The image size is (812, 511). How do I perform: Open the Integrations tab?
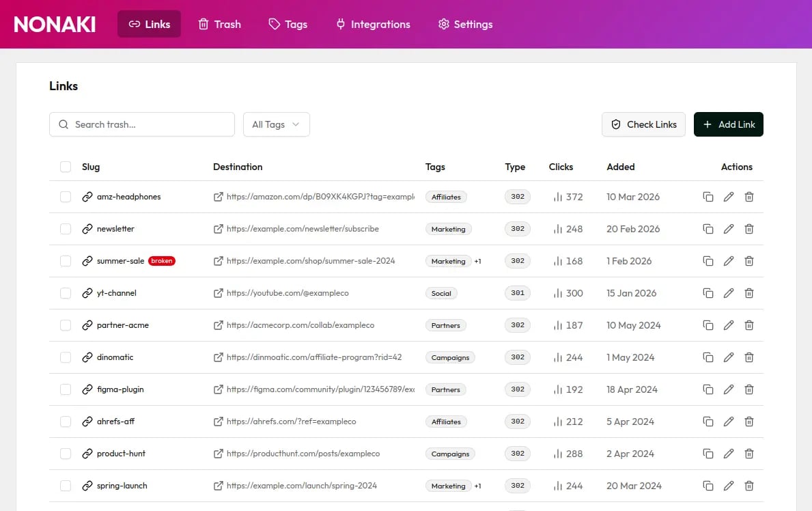point(373,24)
